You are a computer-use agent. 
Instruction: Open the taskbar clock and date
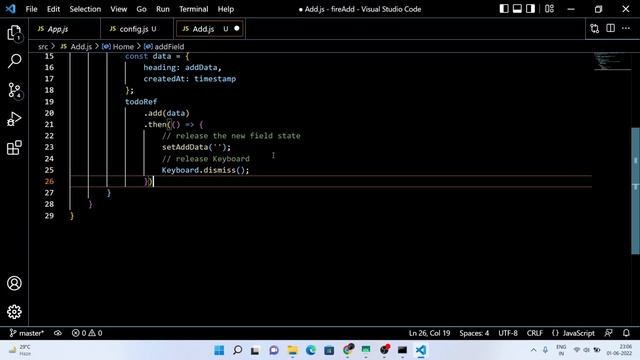pyautogui.click(x=620, y=350)
